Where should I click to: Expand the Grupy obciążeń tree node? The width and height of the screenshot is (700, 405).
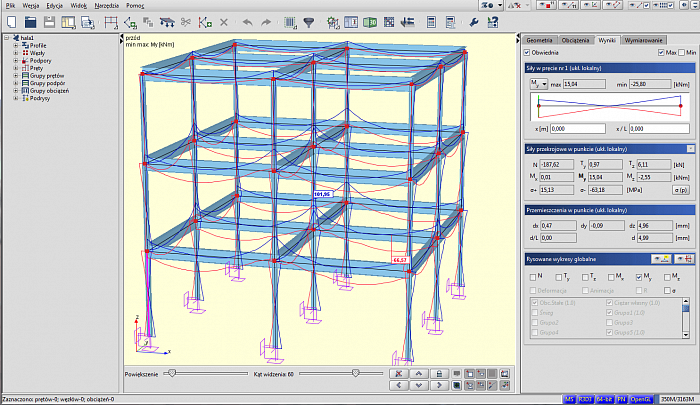(x=16, y=90)
